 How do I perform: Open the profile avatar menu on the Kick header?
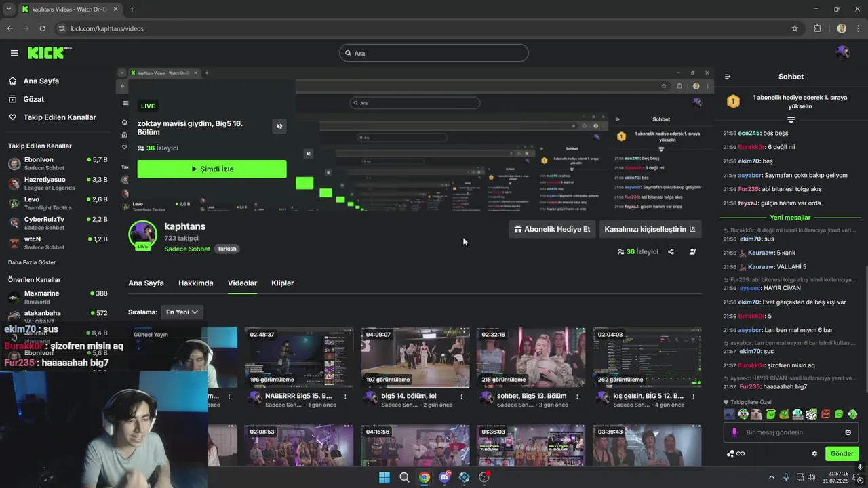843,53
